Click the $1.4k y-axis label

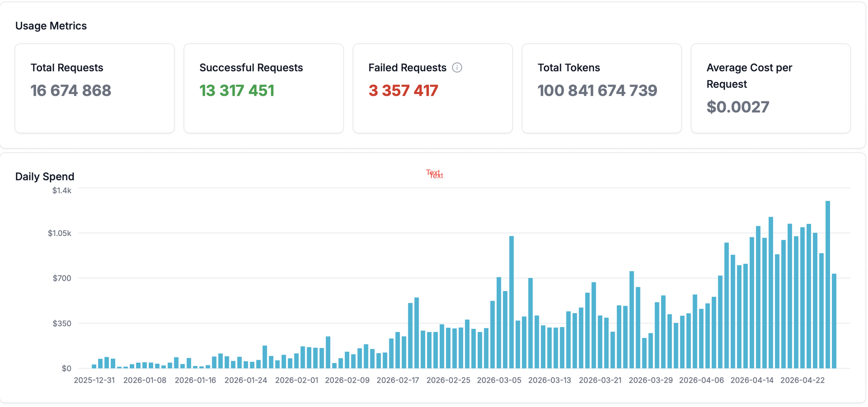(62, 191)
